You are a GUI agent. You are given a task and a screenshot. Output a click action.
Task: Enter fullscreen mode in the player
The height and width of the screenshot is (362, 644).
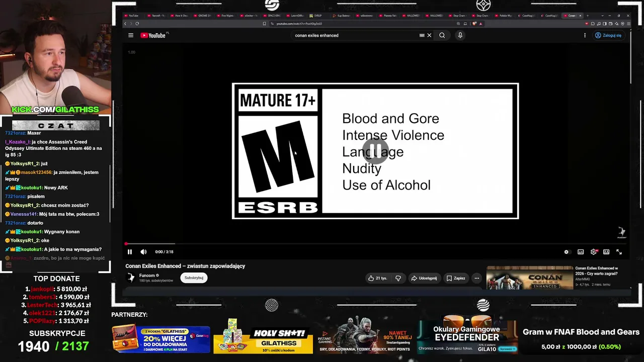point(619,252)
